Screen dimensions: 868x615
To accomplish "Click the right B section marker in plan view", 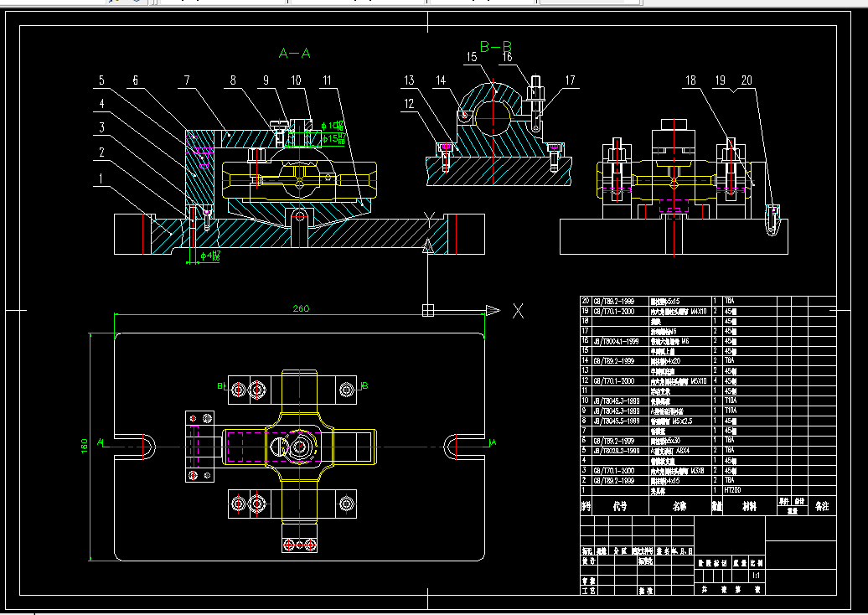I will tap(364, 385).
